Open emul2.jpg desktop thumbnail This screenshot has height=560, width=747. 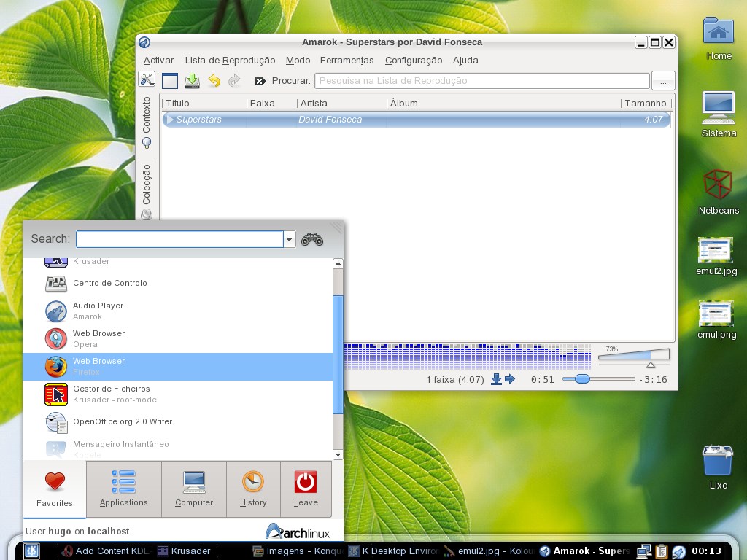pyautogui.click(x=716, y=256)
